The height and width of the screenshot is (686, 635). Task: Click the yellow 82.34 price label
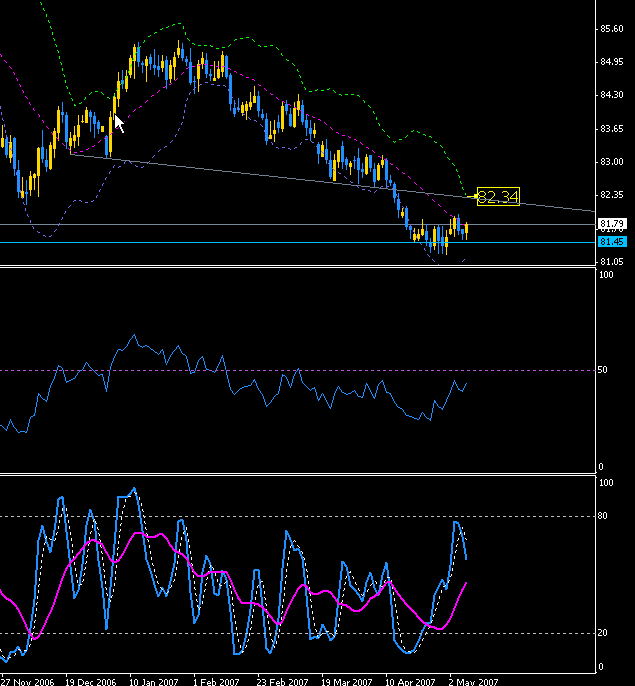click(x=498, y=196)
